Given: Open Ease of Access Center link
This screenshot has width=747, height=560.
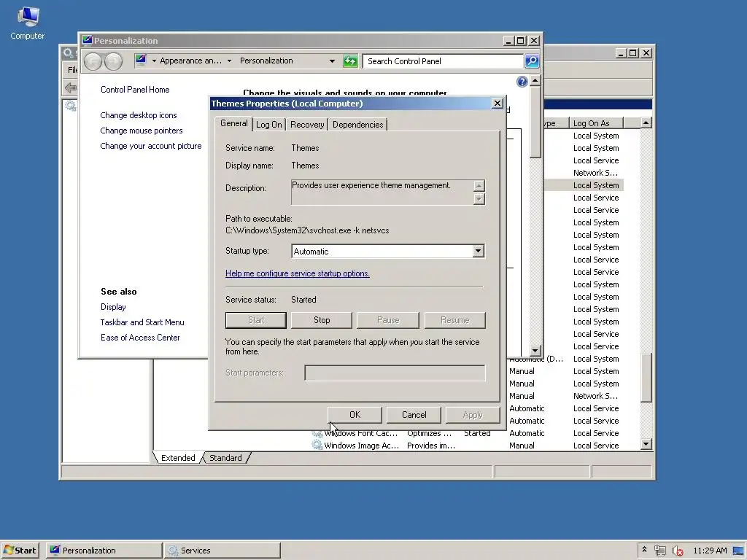Looking at the screenshot, I should (x=140, y=338).
